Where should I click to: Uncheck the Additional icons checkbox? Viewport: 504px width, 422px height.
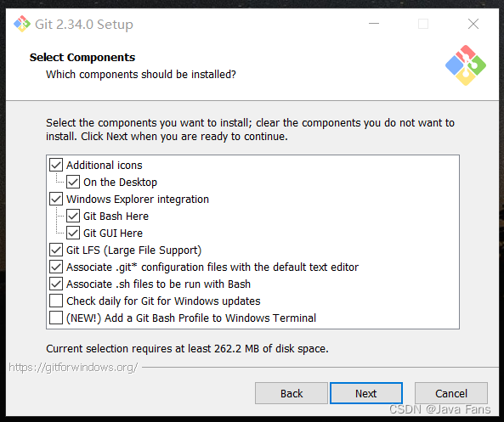56,165
